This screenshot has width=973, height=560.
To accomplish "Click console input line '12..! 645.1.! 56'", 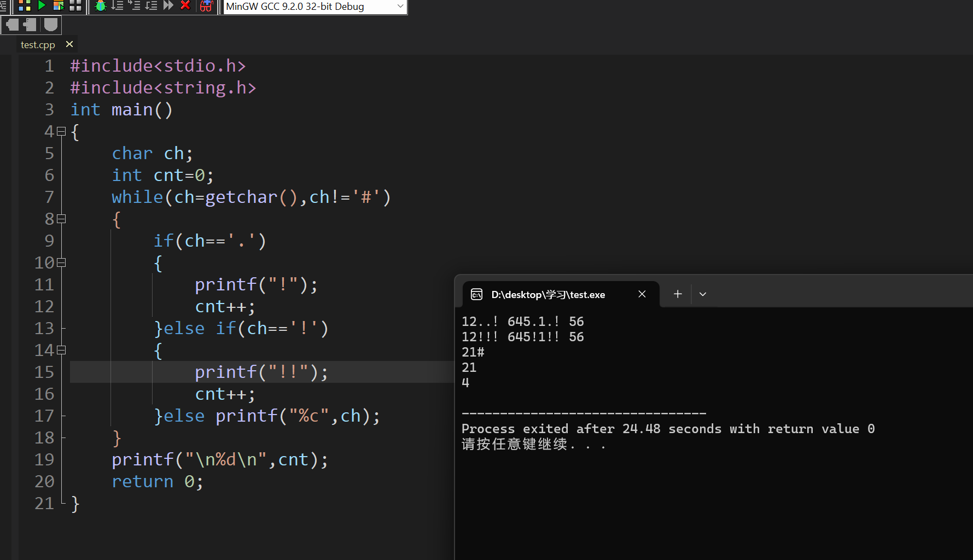I will pos(523,322).
